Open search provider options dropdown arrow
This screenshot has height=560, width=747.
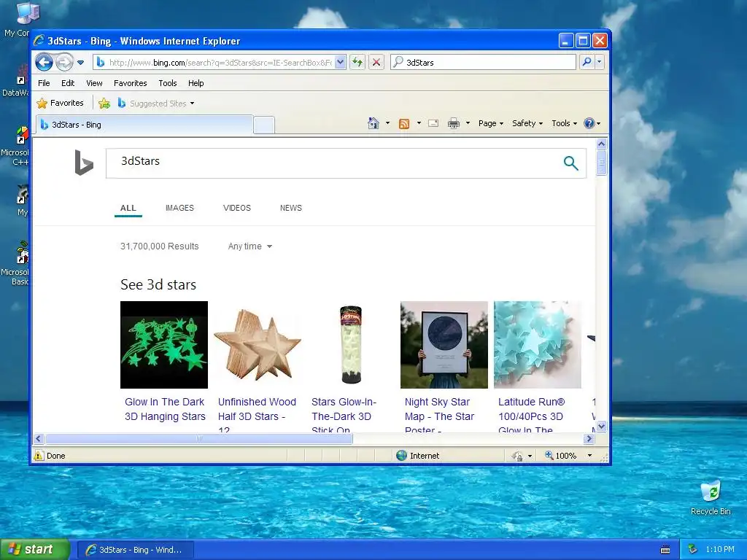click(x=600, y=62)
